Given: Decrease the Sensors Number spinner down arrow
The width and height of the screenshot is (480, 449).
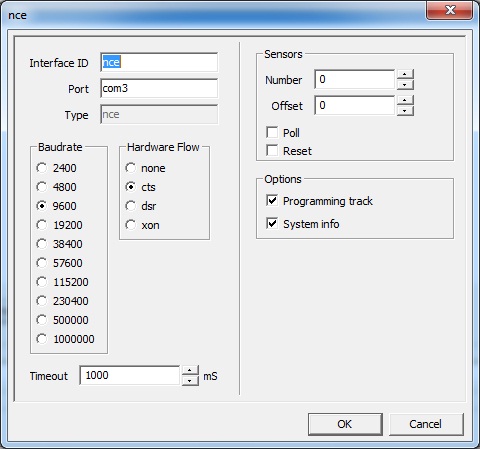Looking at the screenshot, I should 405,85.
